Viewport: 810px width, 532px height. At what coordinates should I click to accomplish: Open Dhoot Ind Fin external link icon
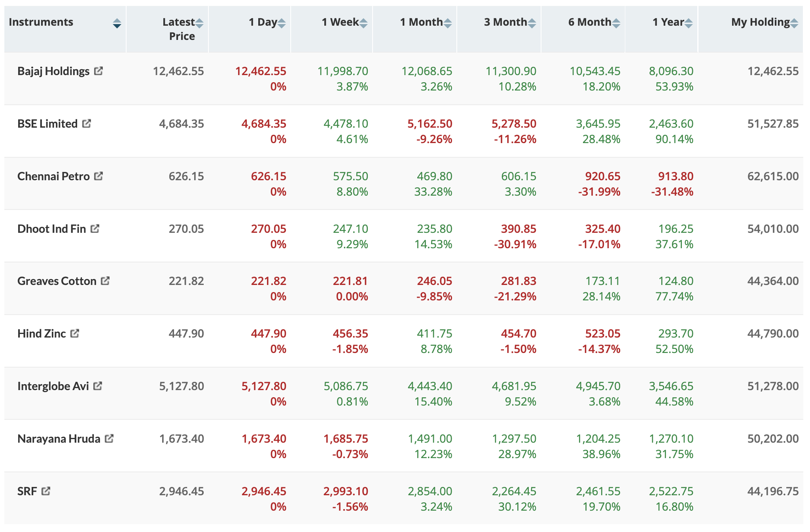tap(95, 229)
